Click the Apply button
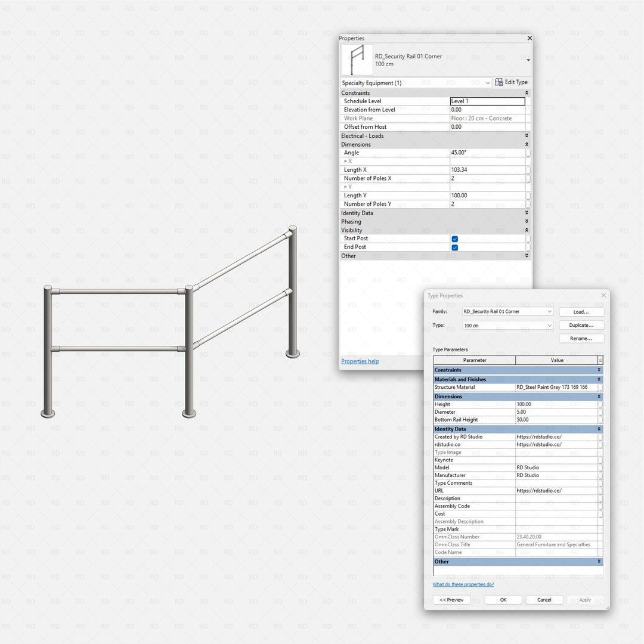 [586, 600]
